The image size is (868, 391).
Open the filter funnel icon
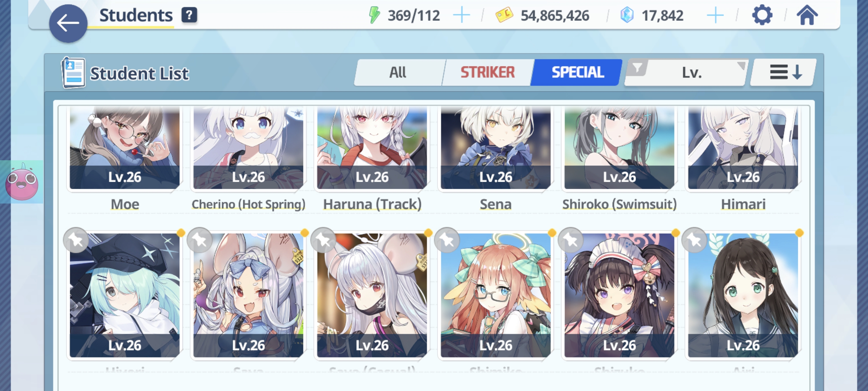(637, 68)
